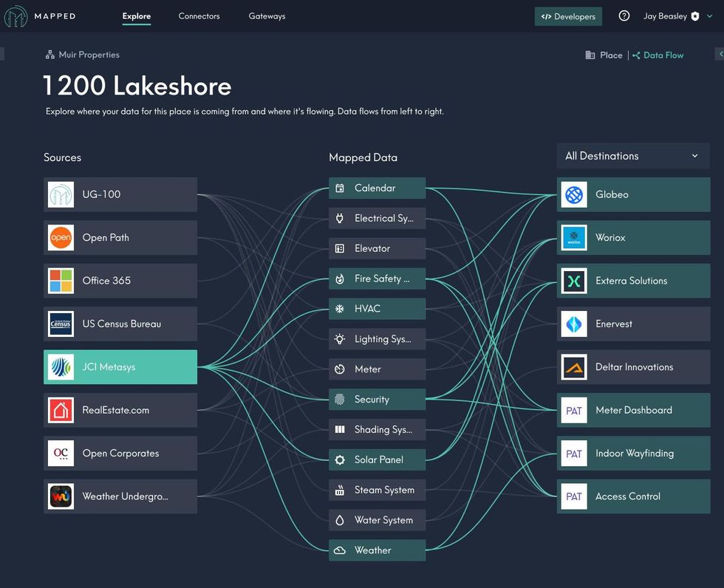Select the Meter Dashboard destination
The height and width of the screenshot is (588, 724).
(634, 410)
